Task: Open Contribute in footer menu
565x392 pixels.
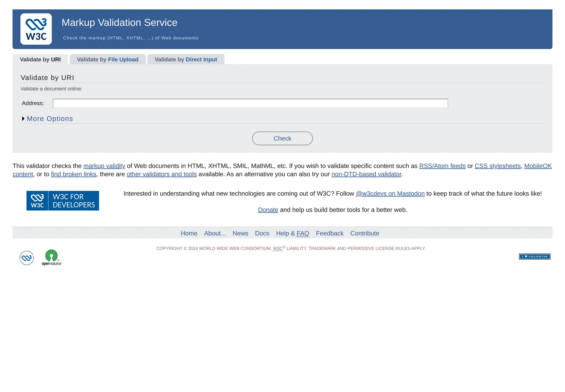Action: point(365,233)
